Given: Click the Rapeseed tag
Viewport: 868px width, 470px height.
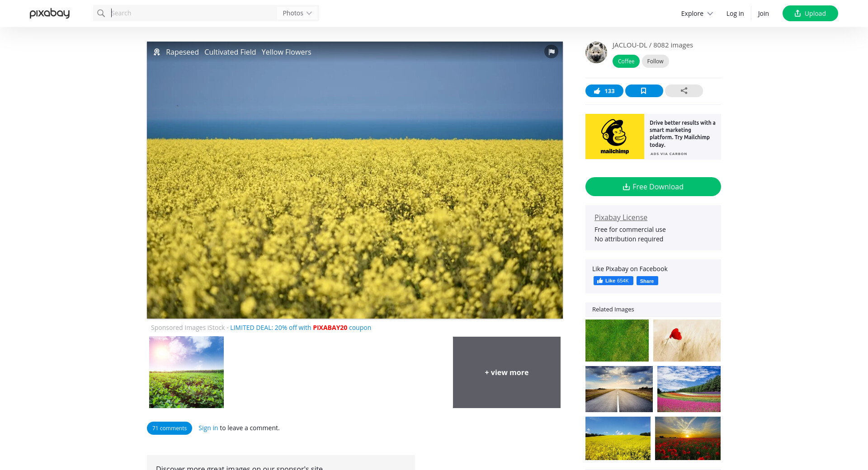Looking at the screenshot, I should (x=182, y=52).
